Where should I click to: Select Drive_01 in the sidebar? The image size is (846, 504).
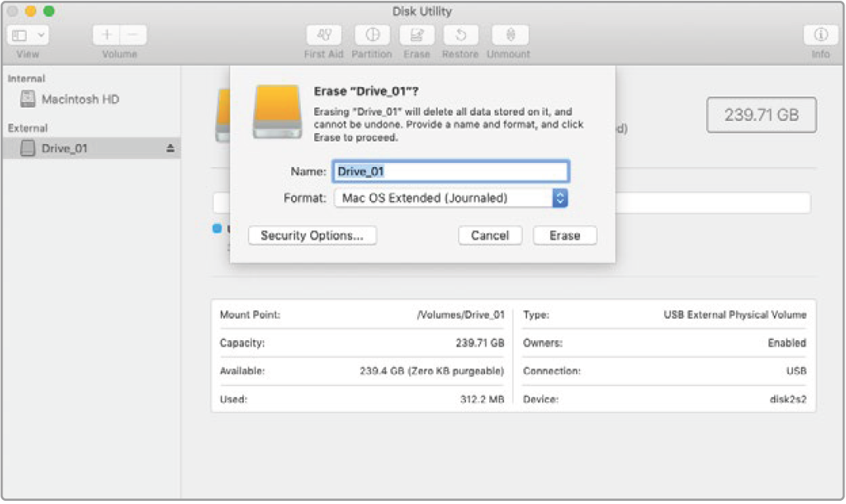click(x=91, y=149)
